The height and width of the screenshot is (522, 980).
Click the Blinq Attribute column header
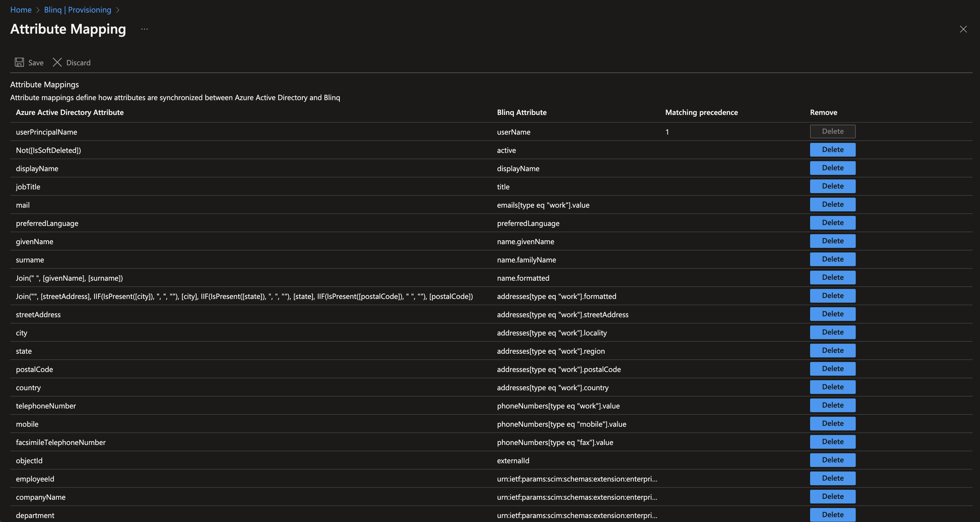coord(522,112)
